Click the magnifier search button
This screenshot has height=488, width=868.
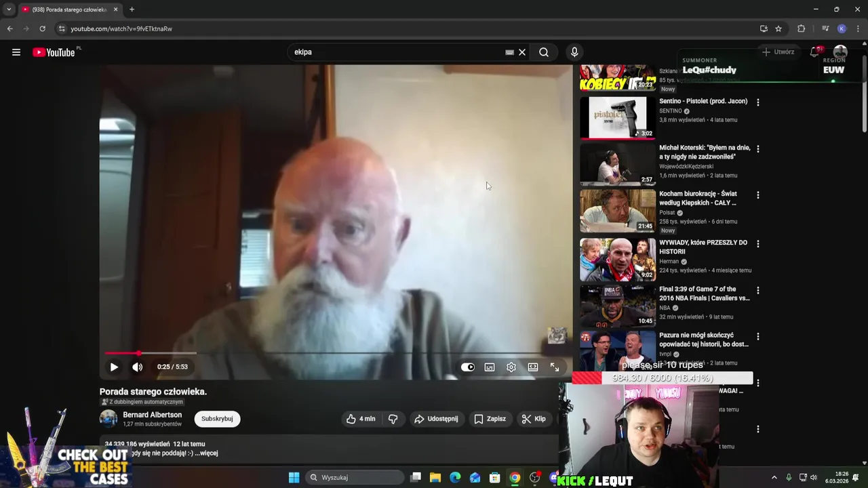(x=544, y=52)
